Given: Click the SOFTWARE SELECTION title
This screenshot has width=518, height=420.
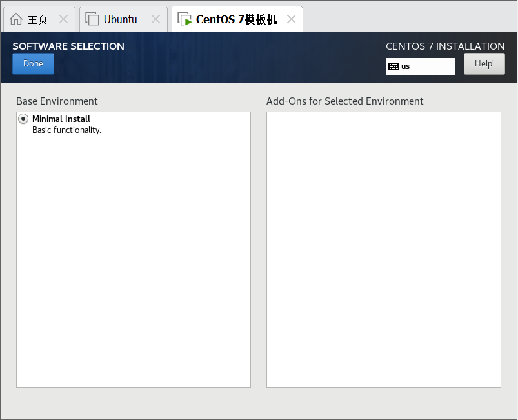Looking at the screenshot, I should pos(68,46).
